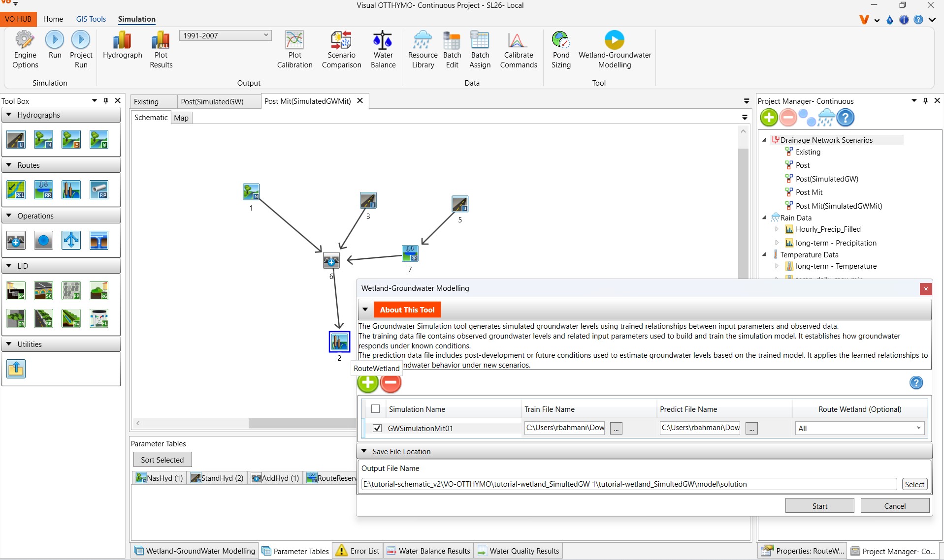Select Post Mit scenario in the tree

click(809, 192)
